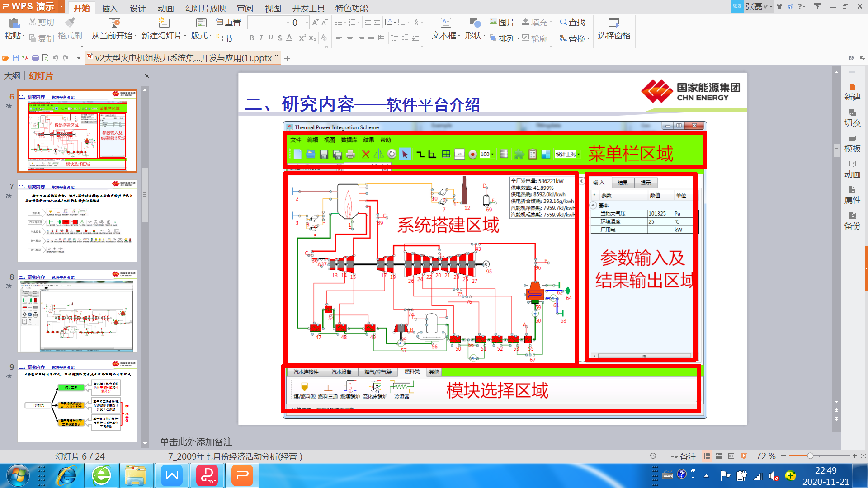Open the Slide Show (幻灯片放映) ribbon tab
This screenshot has width=868, height=488.
click(206, 8)
